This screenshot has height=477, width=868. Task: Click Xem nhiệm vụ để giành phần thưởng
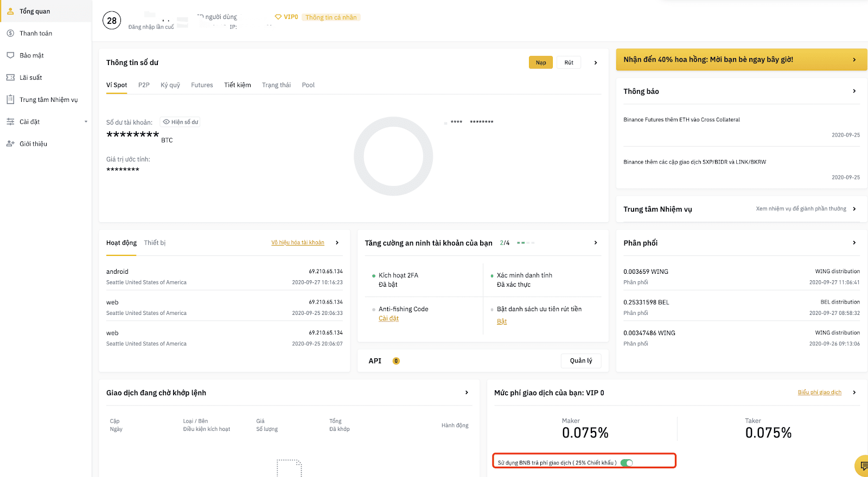click(801, 209)
